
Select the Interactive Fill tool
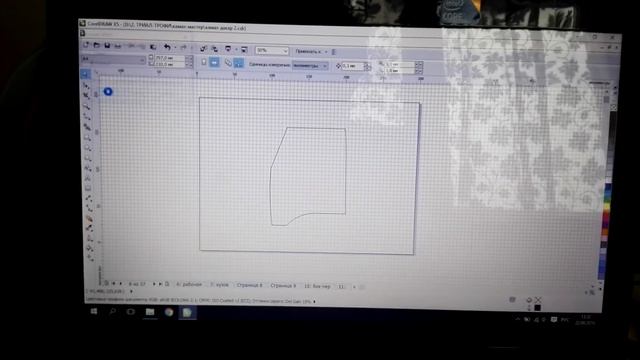click(90, 257)
